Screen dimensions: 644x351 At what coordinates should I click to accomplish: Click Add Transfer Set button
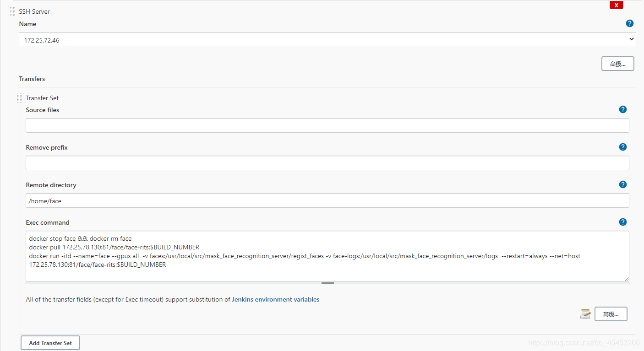coord(50,343)
